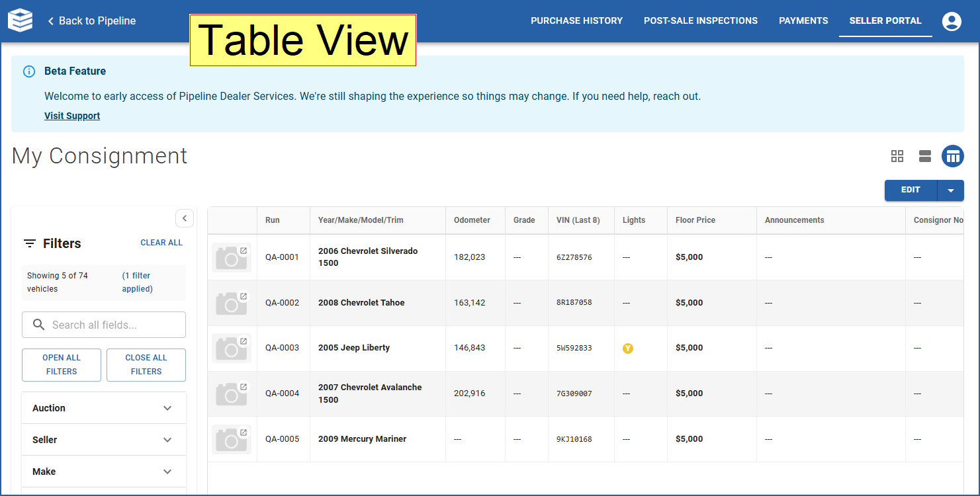This screenshot has height=496, width=980.
Task: Click VIN 9KJ10168
Action: tap(574, 439)
